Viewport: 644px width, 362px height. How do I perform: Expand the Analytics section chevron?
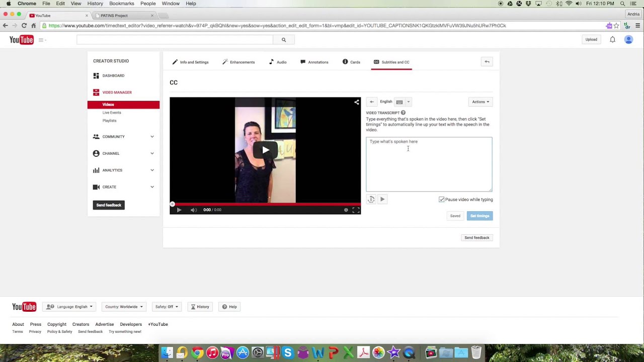pos(152,170)
